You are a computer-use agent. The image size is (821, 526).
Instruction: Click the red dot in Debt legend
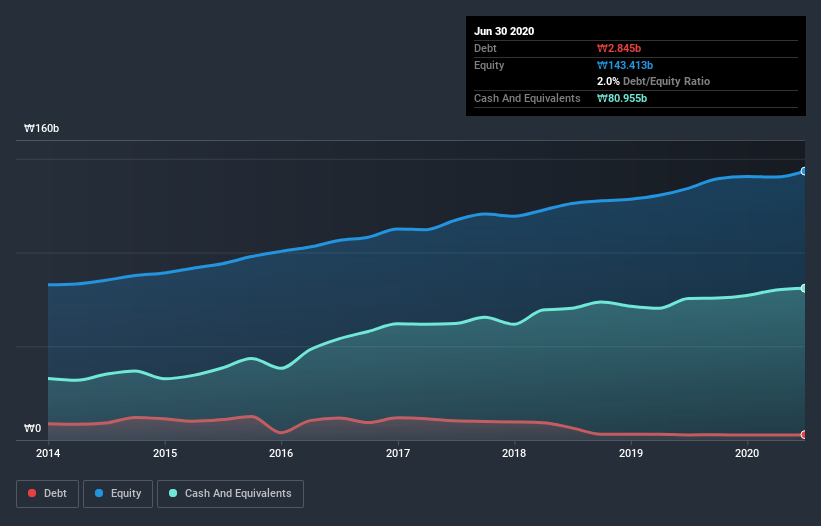coord(32,493)
